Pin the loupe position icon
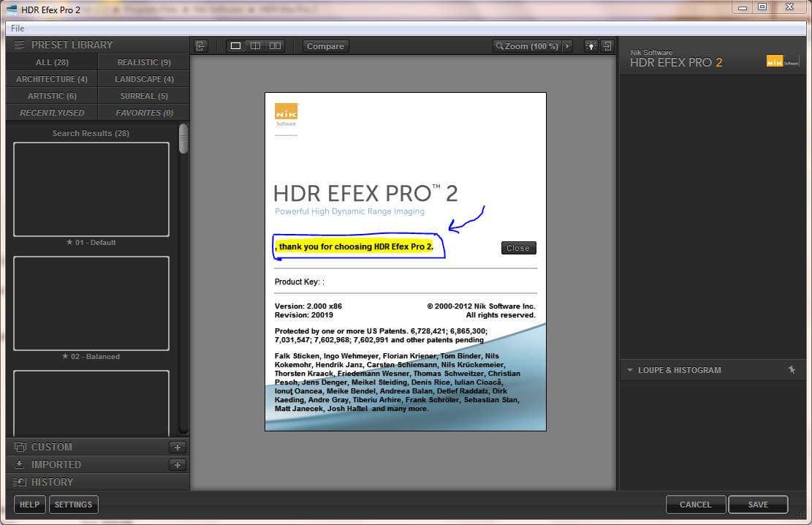This screenshot has width=812, height=525. click(792, 369)
